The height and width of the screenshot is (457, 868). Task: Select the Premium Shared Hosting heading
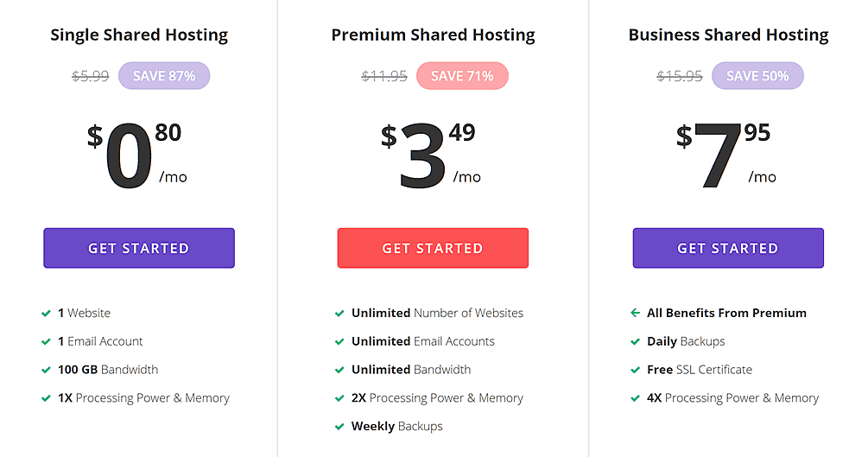[x=433, y=35]
